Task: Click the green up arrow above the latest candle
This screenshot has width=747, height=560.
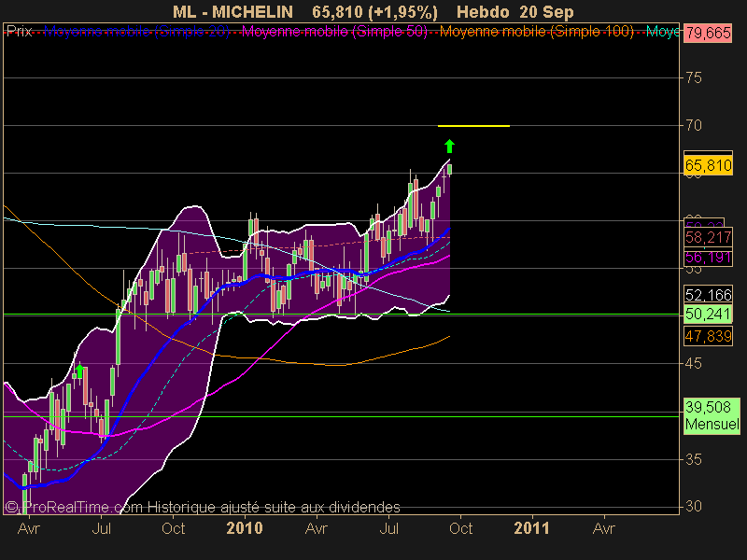Action: click(449, 147)
